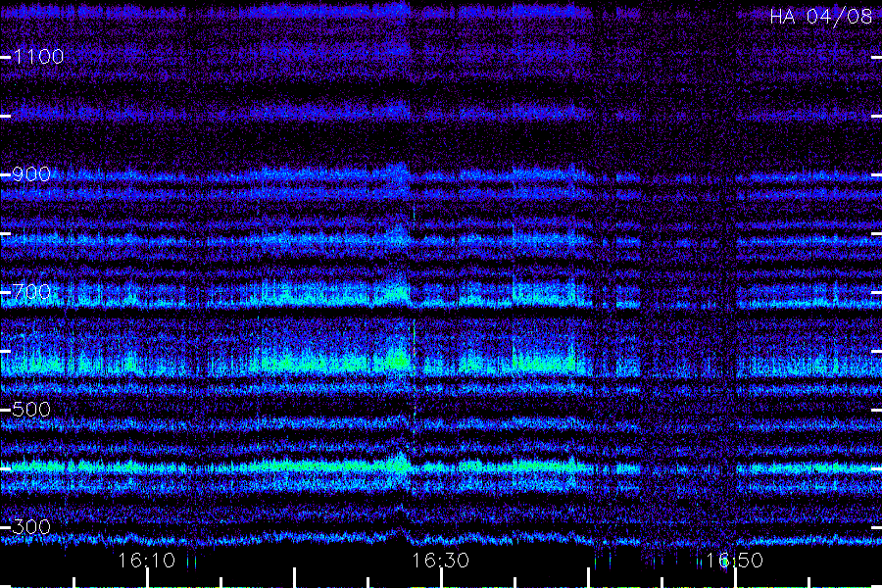Click the 900 frequency axis label
Image resolution: width=882 pixels, height=588 pixels.
coord(31,173)
